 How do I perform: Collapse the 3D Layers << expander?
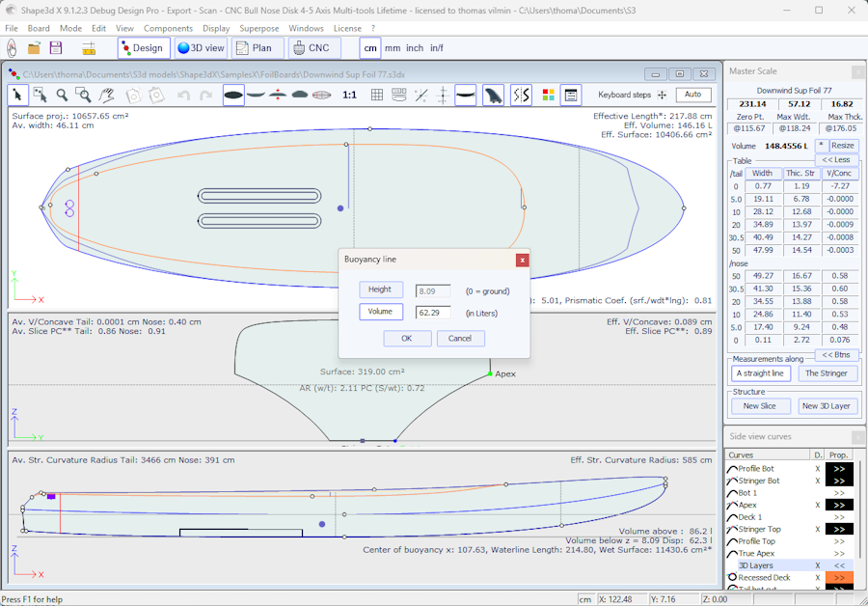[x=839, y=565]
